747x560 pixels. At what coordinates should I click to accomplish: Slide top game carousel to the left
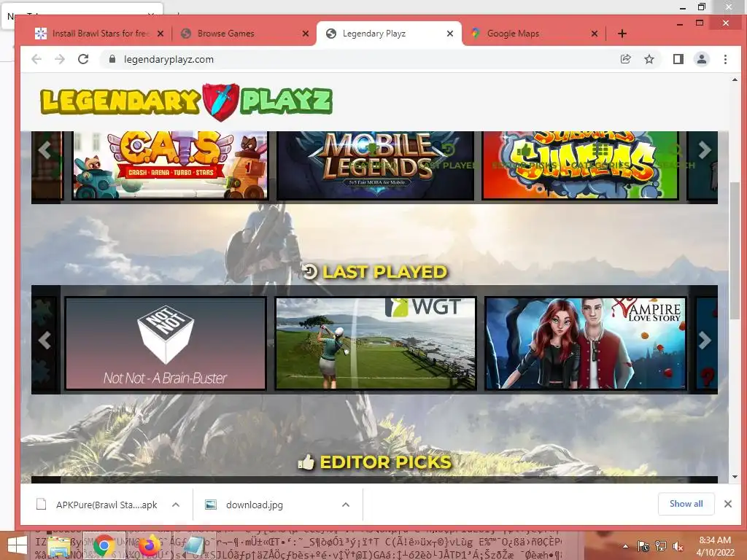click(44, 150)
